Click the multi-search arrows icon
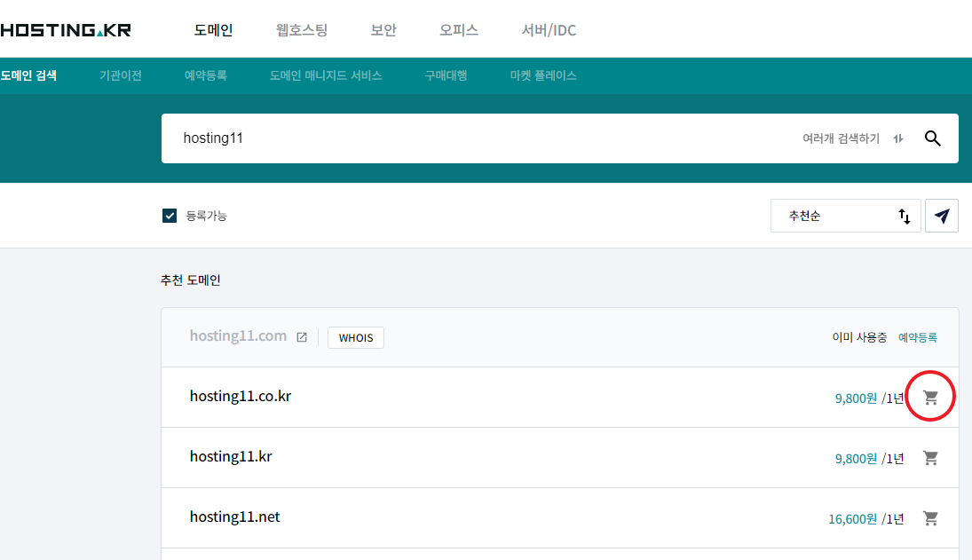The width and height of the screenshot is (972, 560). pos(898,138)
